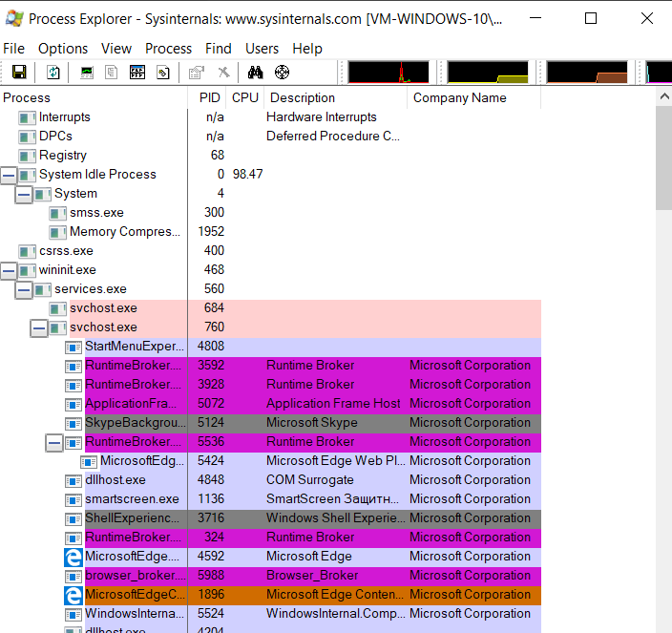This screenshot has height=633, width=672.
Task: Click the icon beside smartscreen.exe
Action: (73, 500)
